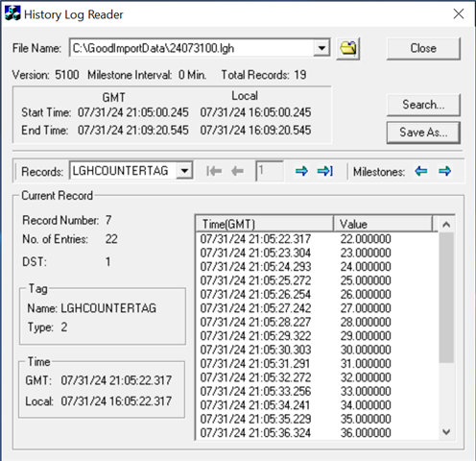Select the 21:05:30.303 entry row
Viewport: 476px width, 461px height.
(317, 350)
